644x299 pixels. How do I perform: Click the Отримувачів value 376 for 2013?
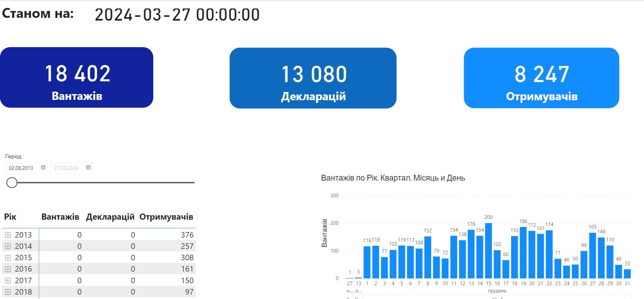pyautogui.click(x=187, y=235)
